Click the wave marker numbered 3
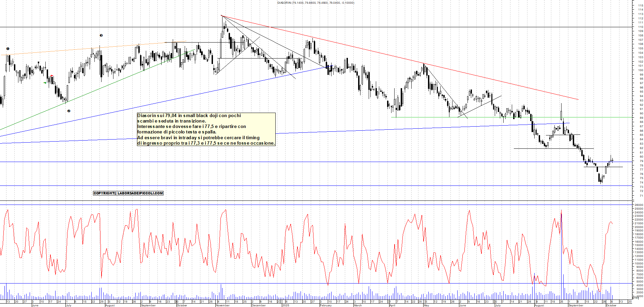The width and height of the screenshot is (644, 307). (x=101, y=35)
